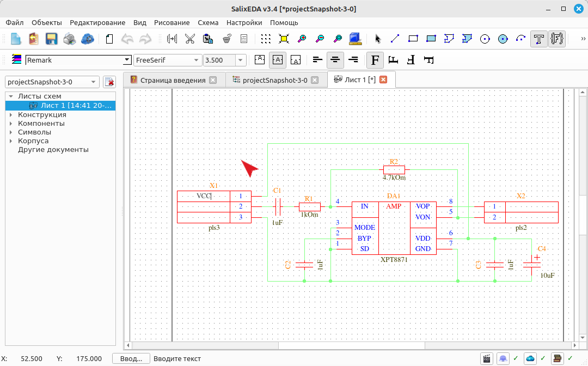
Task: Switch to the Страница введения tab
Action: tap(174, 80)
